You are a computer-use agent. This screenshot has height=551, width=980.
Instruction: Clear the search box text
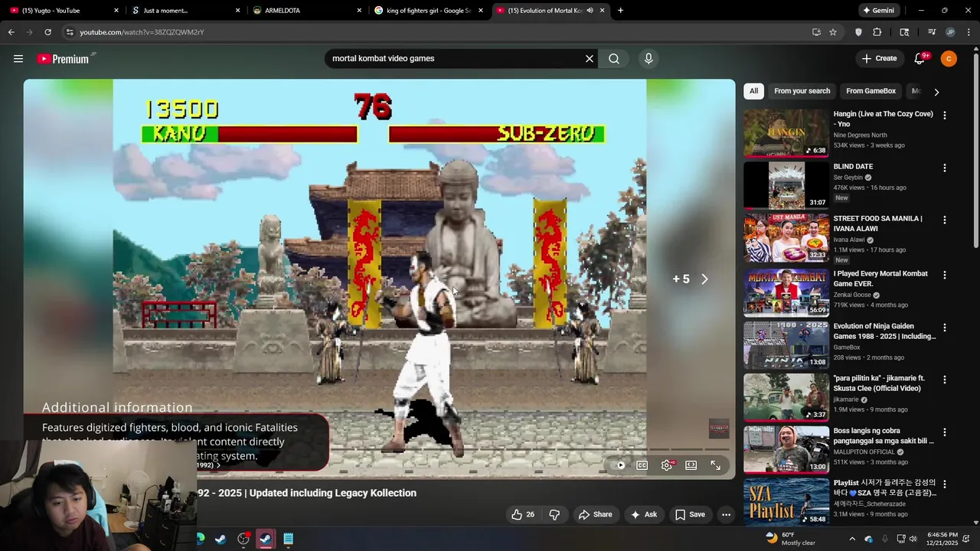(590, 59)
